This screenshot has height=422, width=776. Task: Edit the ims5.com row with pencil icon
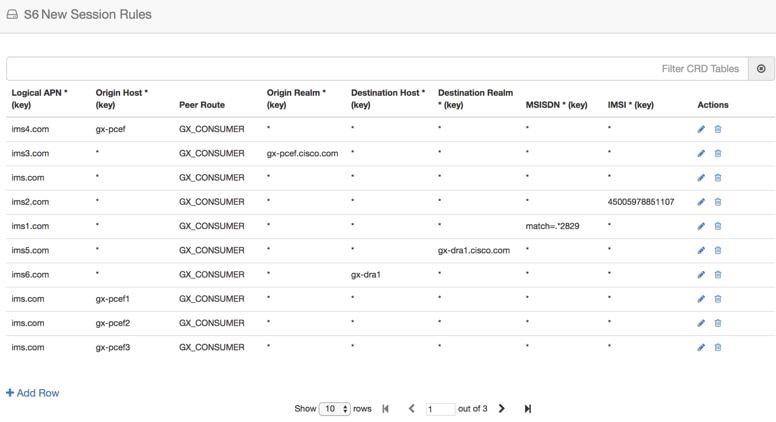click(701, 250)
